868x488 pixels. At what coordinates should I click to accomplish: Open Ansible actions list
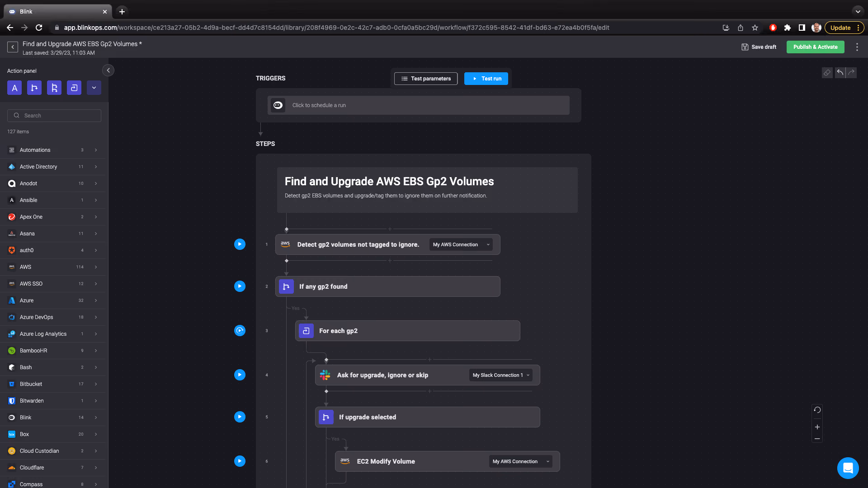tap(52, 200)
